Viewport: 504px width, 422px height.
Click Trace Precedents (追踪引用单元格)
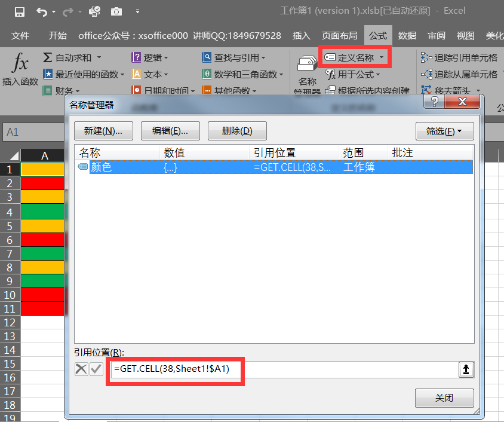[x=459, y=57]
